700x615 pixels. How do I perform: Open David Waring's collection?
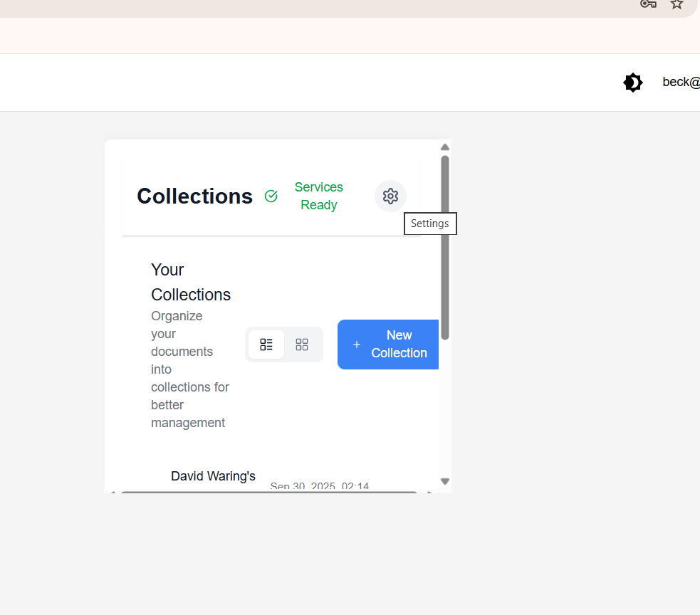(213, 476)
